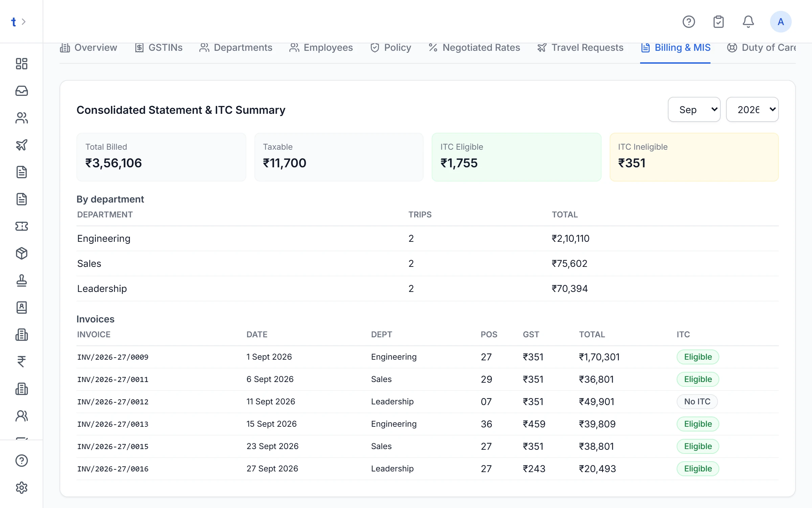The image size is (812, 508).
Task: Click the ITC Ineligible ₹351 card
Action: (694, 157)
